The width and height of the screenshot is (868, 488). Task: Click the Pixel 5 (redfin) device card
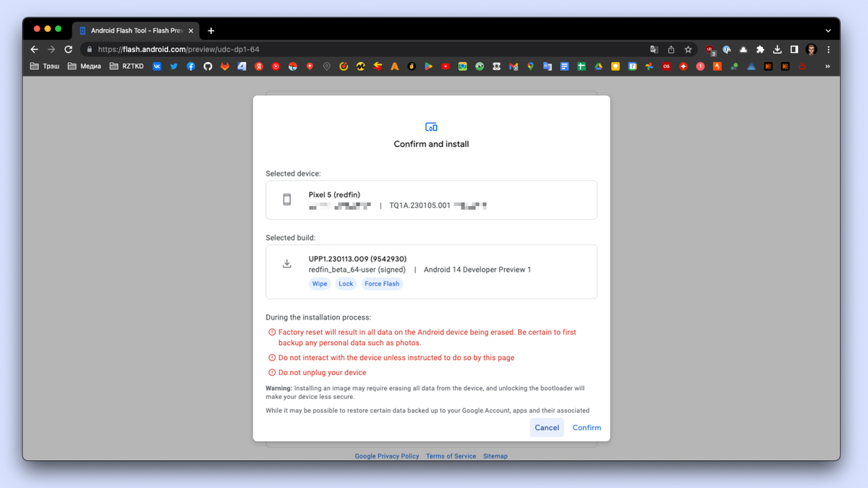[x=431, y=200]
